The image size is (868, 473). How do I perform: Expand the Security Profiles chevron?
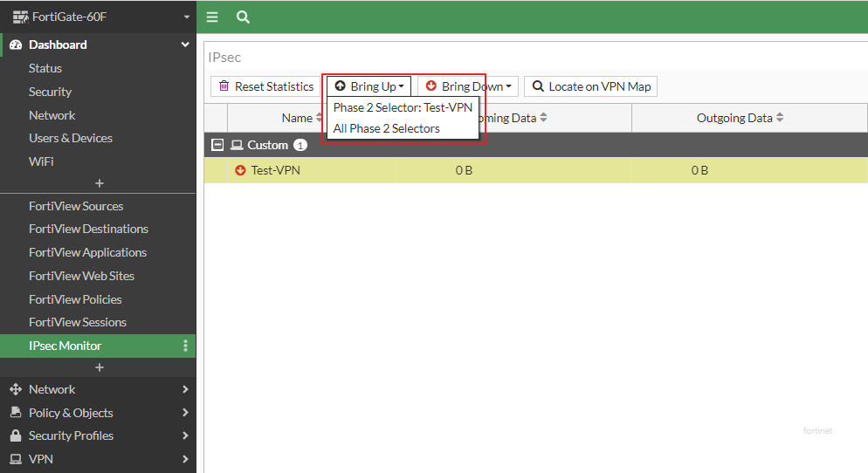(x=185, y=436)
